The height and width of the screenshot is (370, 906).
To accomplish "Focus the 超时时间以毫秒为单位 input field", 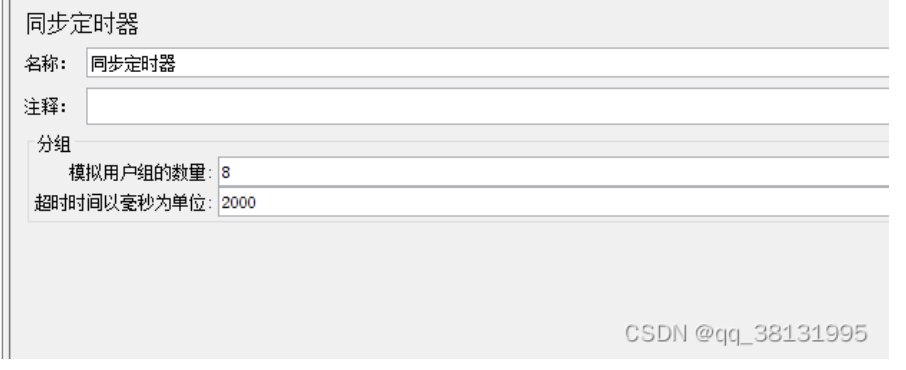I will coord(554,202).
